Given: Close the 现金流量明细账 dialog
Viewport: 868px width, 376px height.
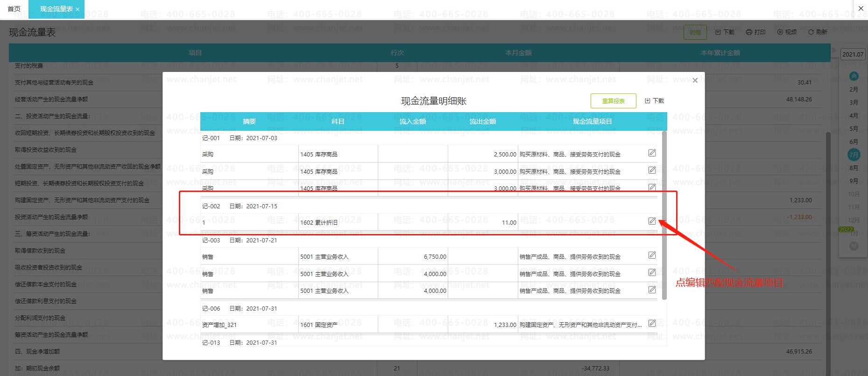Looking at the screenshot, I should click(695, 80).
